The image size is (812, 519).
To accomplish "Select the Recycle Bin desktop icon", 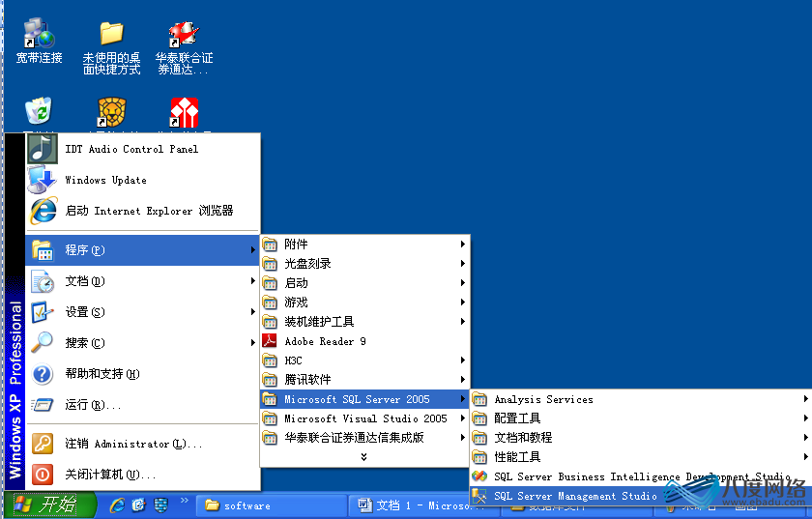I will pos(39,111).
